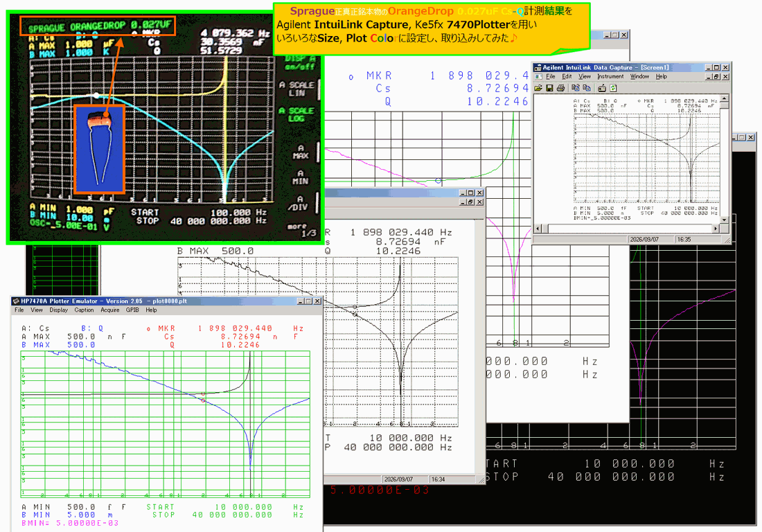This screenshot has height=532, width=762.
Task: Select the A MAX softkey label
Action: pyautogui.click(x=301, y=152)
